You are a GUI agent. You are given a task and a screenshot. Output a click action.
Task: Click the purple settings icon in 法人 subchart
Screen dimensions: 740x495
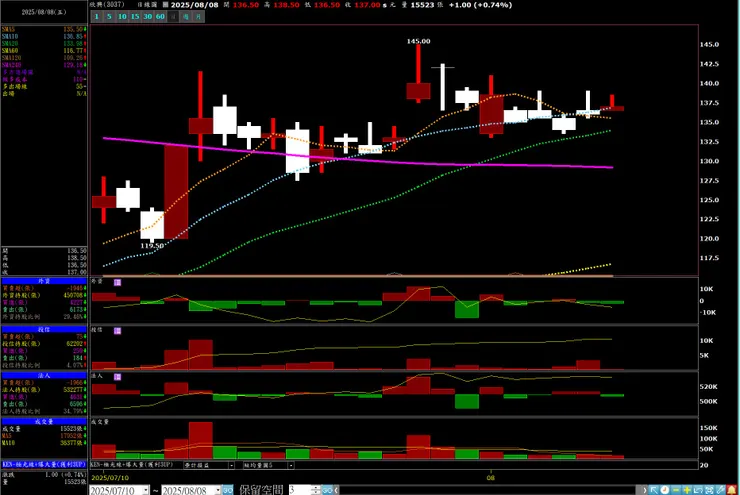(118, 377)
